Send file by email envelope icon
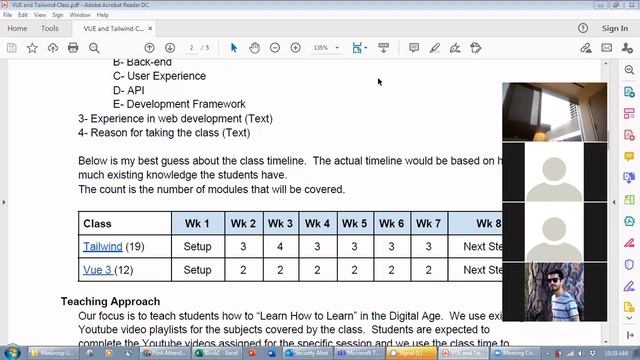 pos(607,48)
